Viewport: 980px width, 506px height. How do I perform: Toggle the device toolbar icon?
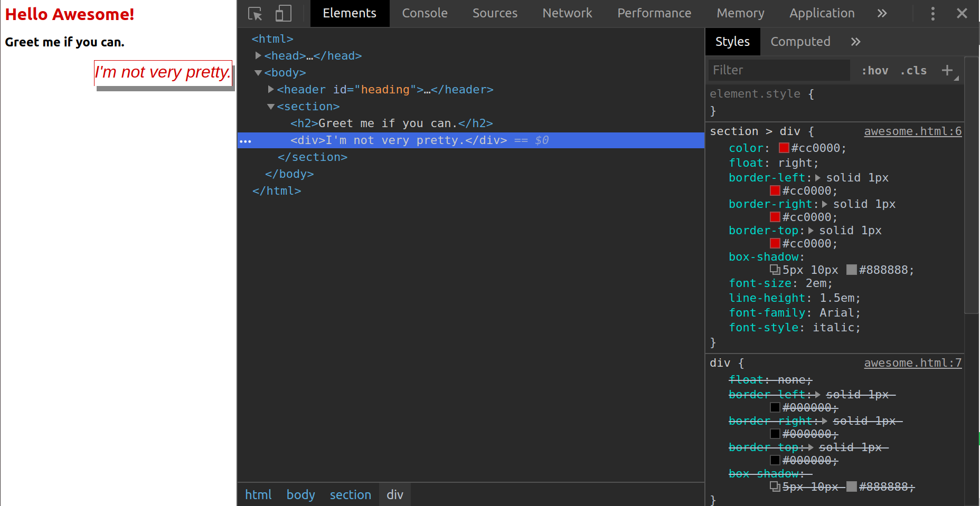pyautogui.click(x=284, y=14)
